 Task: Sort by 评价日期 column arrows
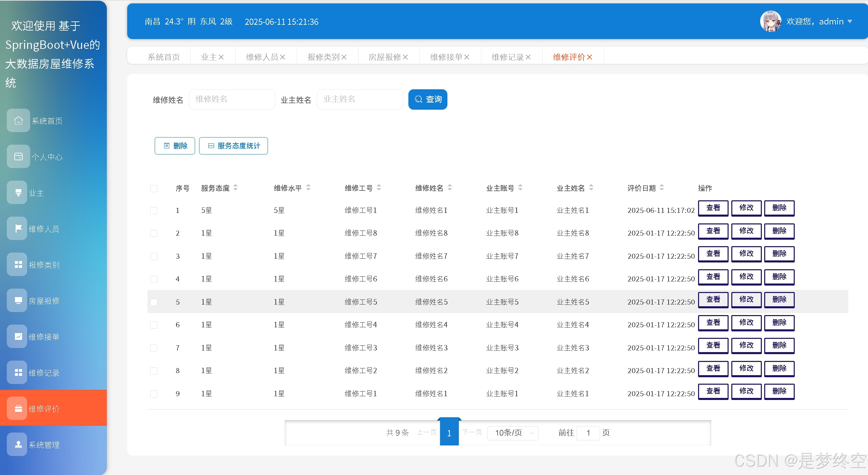661,187
